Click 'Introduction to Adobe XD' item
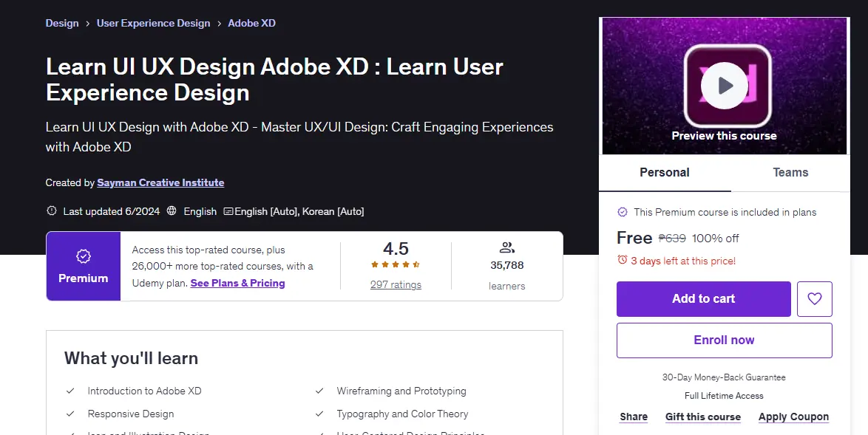 tap(144, 391)
